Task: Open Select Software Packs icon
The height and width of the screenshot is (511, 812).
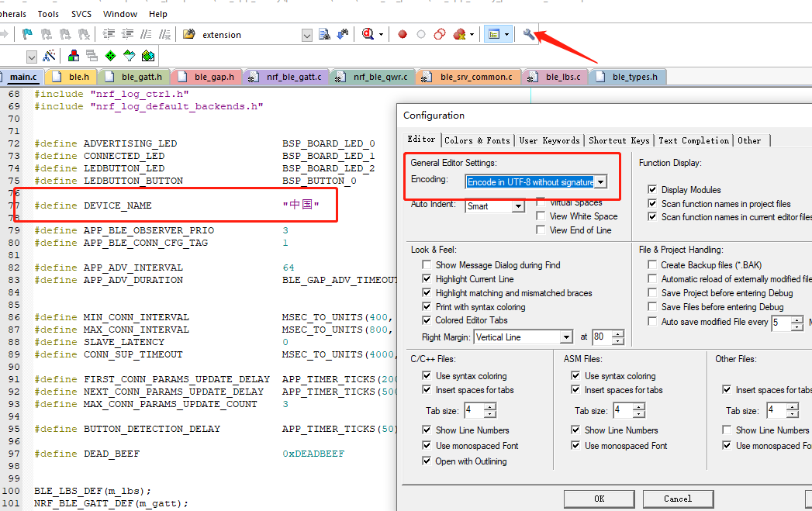Action: [129, 55]
